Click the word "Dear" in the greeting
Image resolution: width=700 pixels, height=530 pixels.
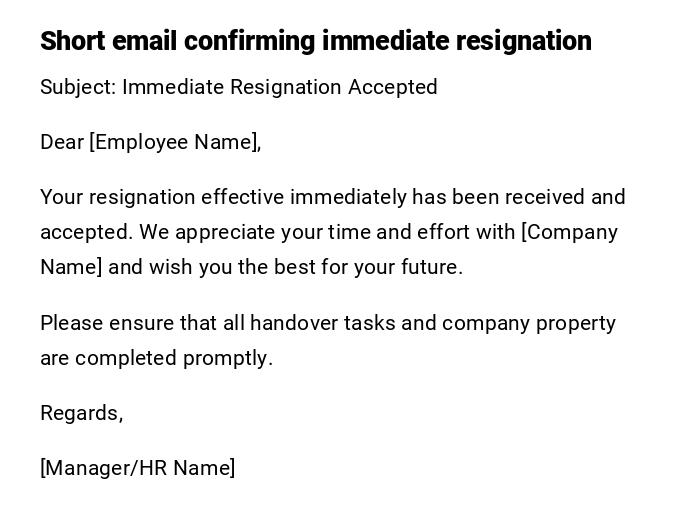pos(62,142)
